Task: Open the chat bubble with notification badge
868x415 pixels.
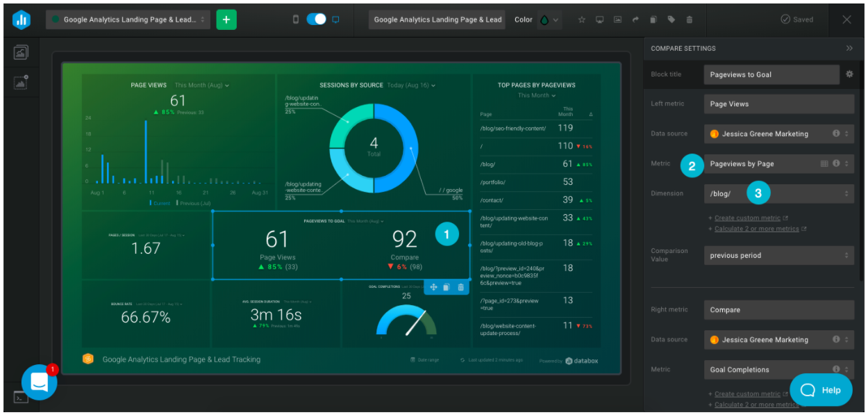Action: coord(39,382)
